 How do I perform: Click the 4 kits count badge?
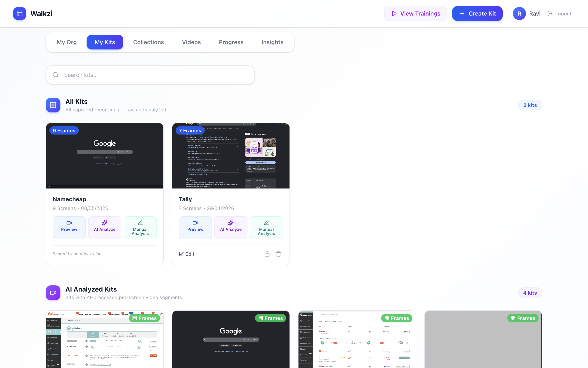530,293
